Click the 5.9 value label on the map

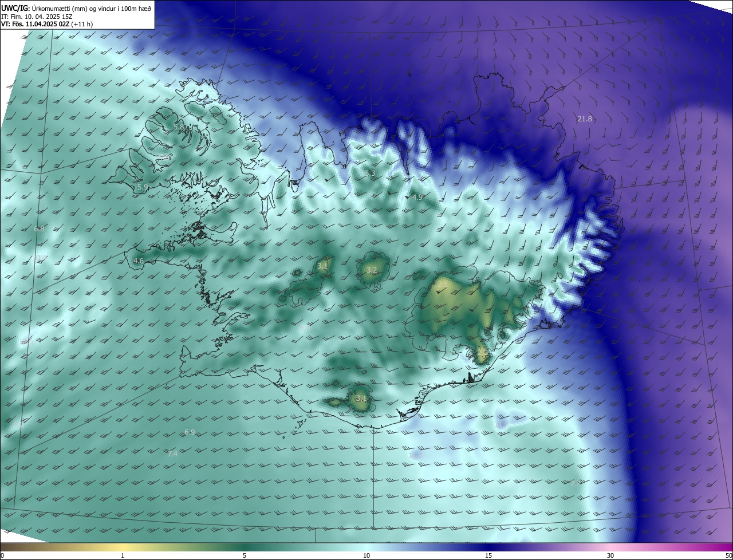coord(143,187)
